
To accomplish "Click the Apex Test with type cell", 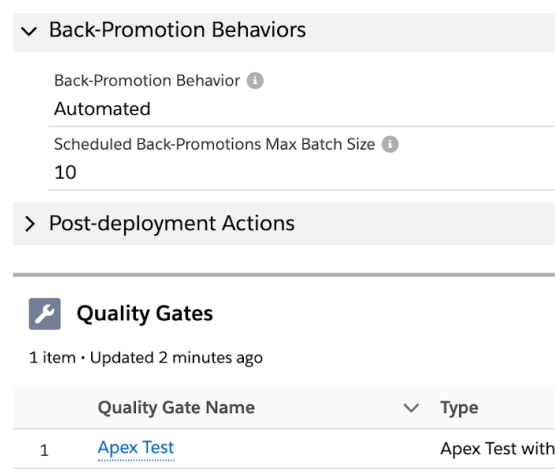I will [497, 449].
